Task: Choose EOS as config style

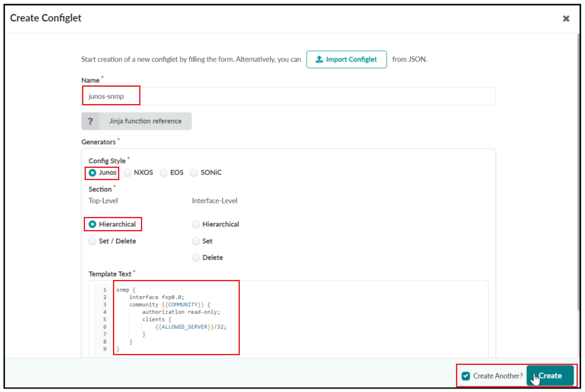Action: coord(164,173)
